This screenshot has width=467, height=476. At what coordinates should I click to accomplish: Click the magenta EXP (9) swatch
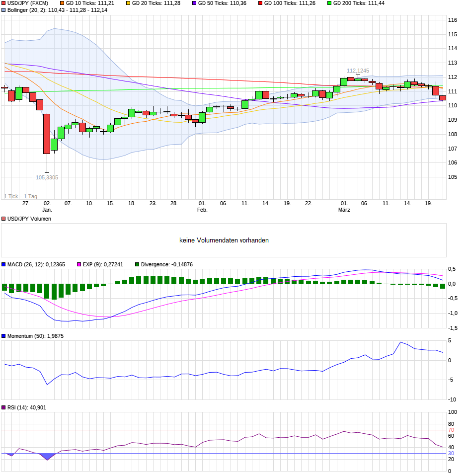(79, 265)
